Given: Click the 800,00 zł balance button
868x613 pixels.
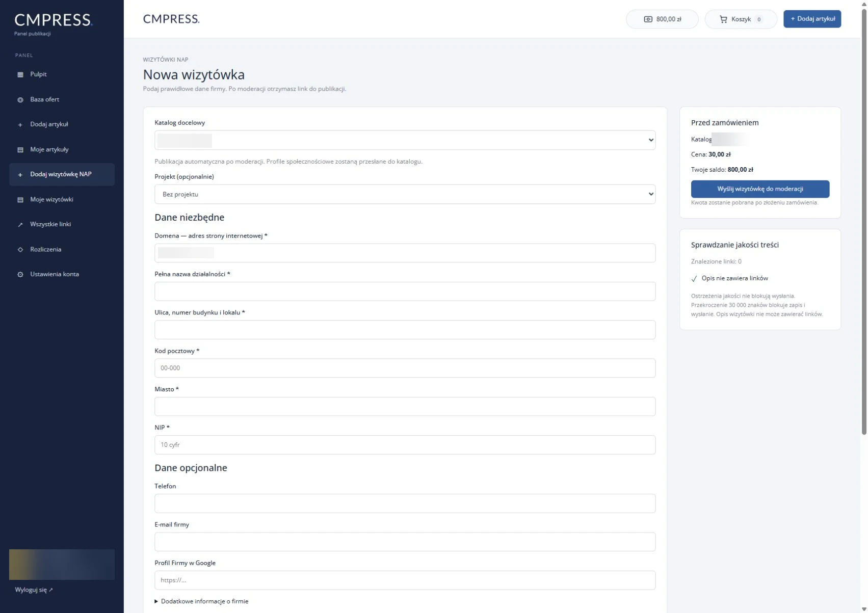Looking at the screenshot, I should tap(662, 19).
